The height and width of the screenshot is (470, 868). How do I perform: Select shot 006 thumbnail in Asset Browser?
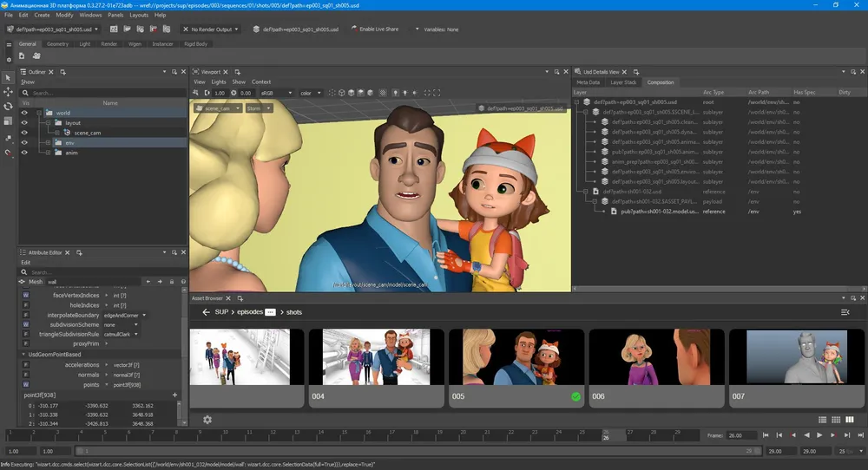655,364
